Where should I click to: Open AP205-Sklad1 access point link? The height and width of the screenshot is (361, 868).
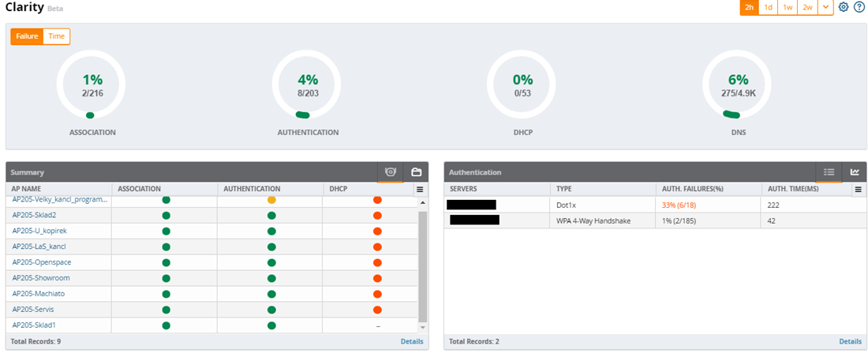click(34, 325)
